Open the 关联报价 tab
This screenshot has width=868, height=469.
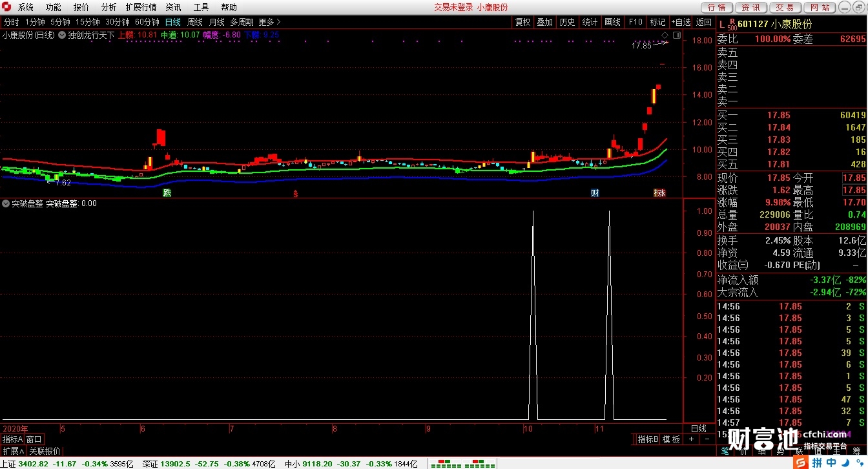point(45,450)
